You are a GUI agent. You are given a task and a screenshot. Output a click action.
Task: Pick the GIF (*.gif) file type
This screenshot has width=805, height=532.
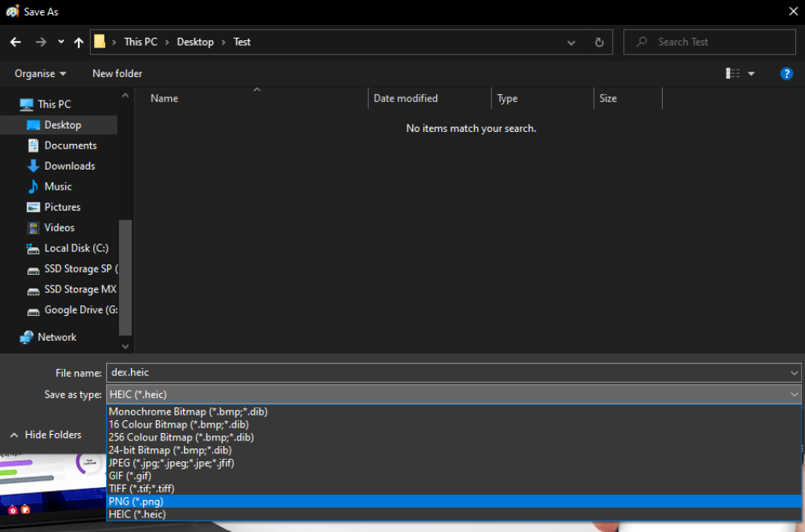pyautogui.click(x=129, y=476)
